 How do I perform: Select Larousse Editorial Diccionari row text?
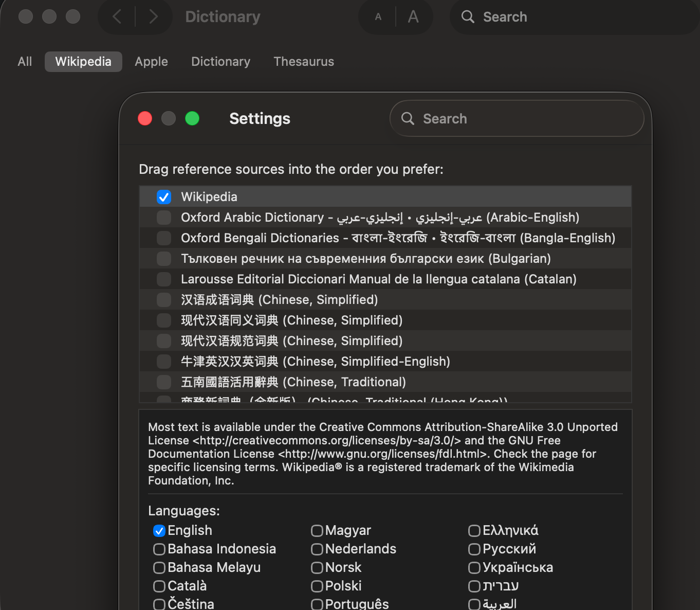[379, 279]
